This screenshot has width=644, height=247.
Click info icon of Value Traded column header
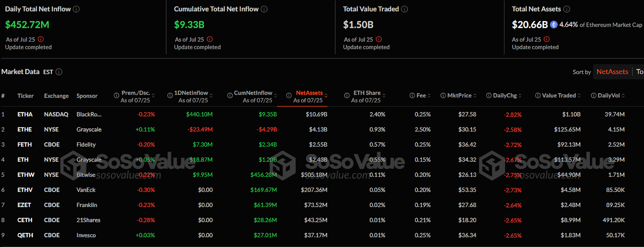point(538,95)
